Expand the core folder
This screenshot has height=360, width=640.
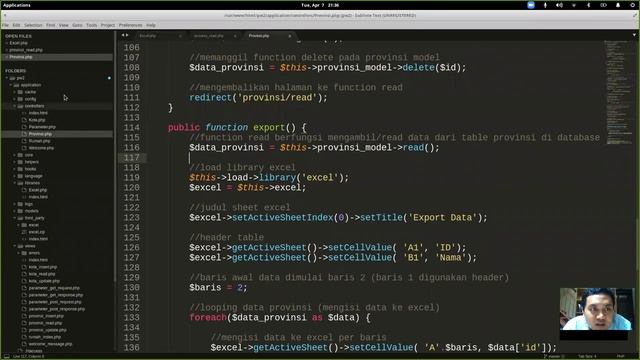point(15,155)
